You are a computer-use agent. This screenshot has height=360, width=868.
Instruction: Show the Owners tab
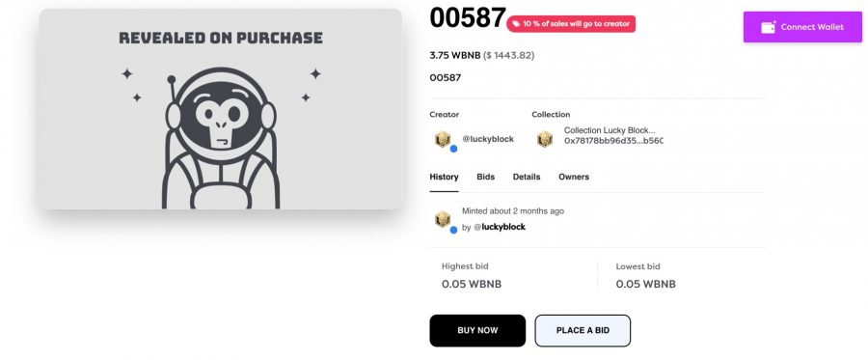tap(574, 177)
